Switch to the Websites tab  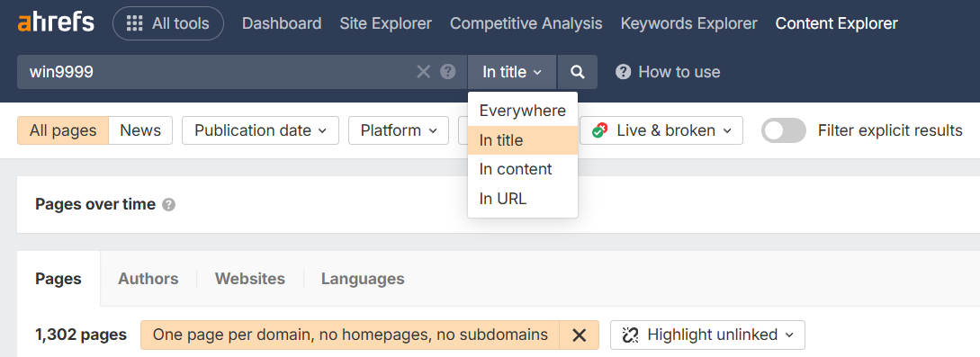coord(250,279)
